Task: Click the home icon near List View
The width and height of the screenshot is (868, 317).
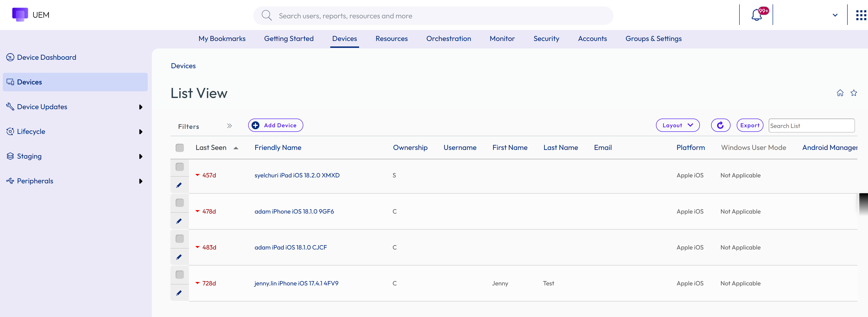Action: pyautogui.click(x=840, y=93)
